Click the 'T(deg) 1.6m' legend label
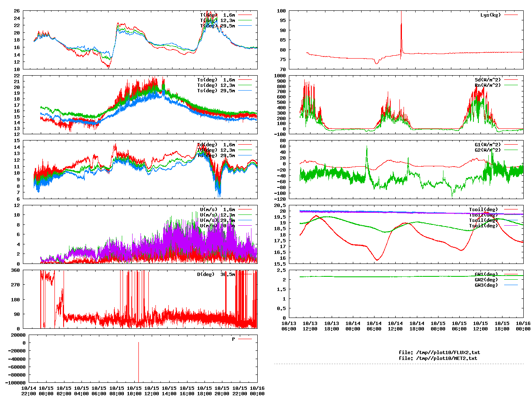 point(217,15)
